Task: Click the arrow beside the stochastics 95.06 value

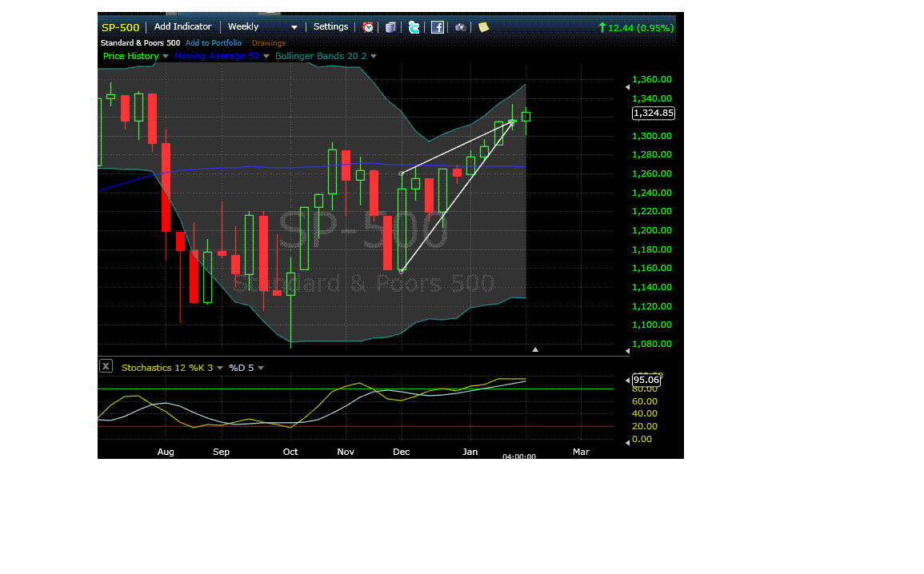Action: [x=627, y=381]
